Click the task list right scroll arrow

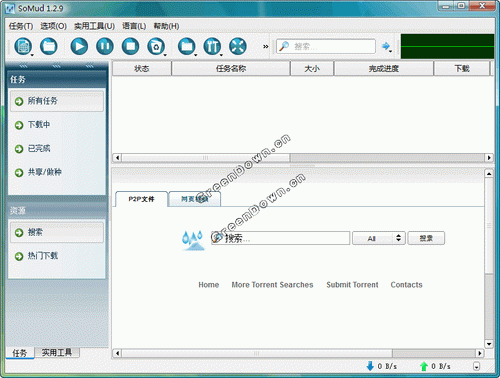pyautogui.click(x=489, y=157)
